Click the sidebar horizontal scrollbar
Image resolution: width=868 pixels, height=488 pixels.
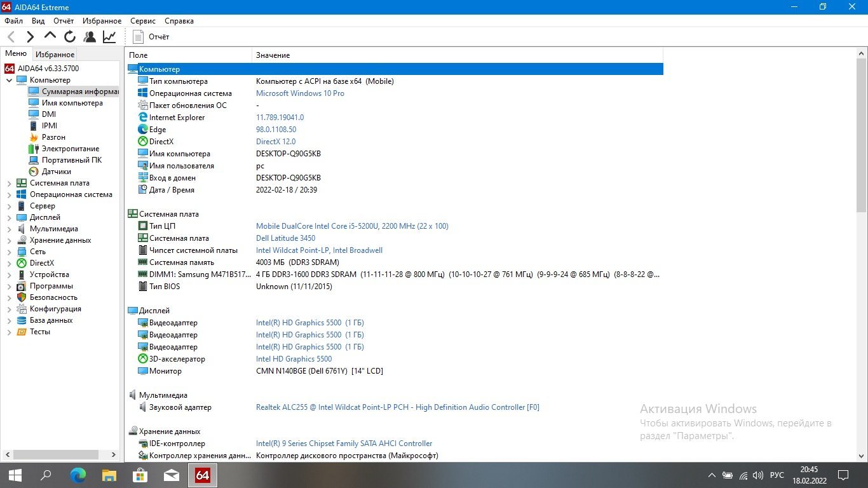[56, 455]
